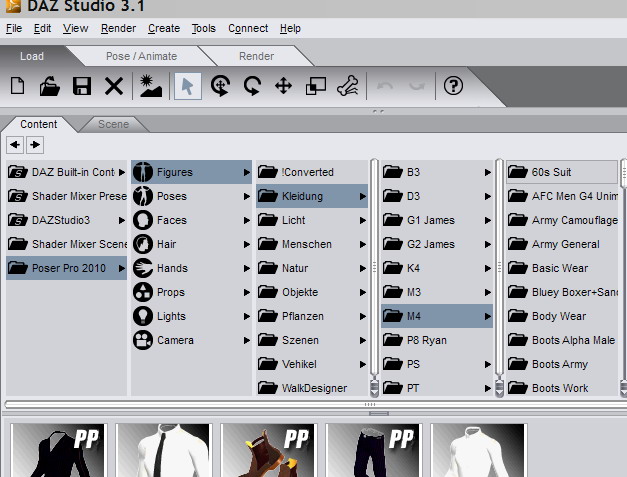Select the Translate move arrows tool
Viewport: 627px width, 477px height.
tap(284, 86)
